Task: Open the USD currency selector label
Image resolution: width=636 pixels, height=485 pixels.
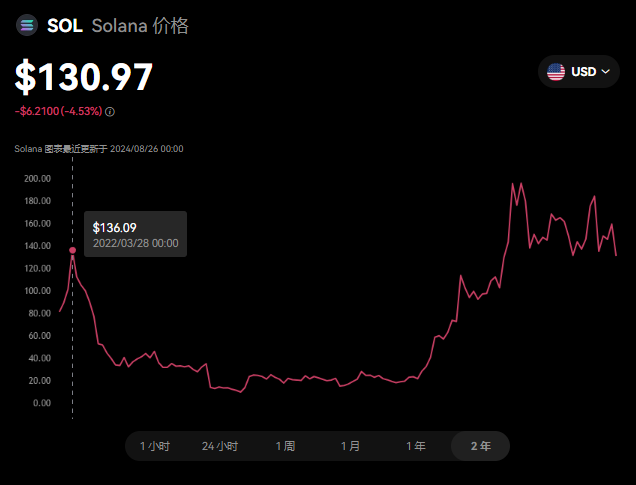Action: tap(583, 72)
